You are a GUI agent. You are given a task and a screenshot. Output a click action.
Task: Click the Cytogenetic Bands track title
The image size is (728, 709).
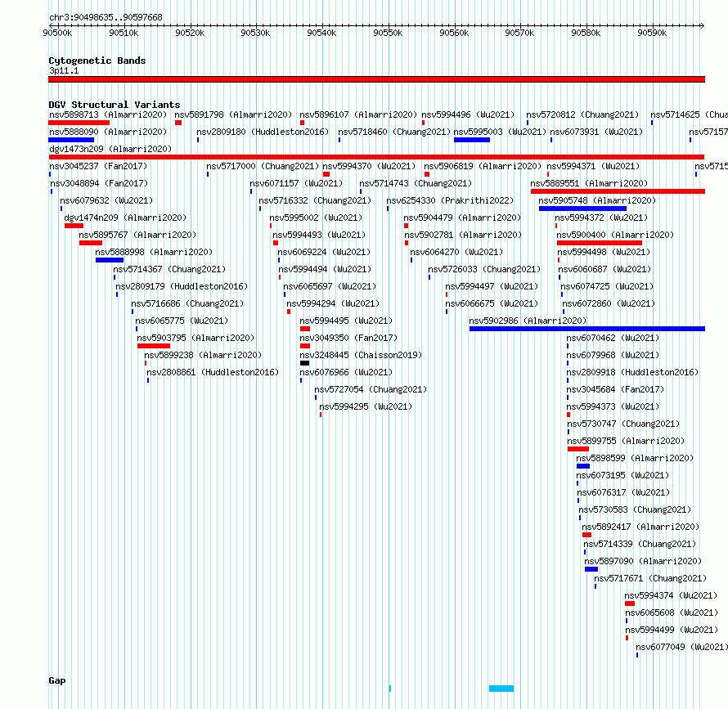pyautogui.click(x=97, y=61)
